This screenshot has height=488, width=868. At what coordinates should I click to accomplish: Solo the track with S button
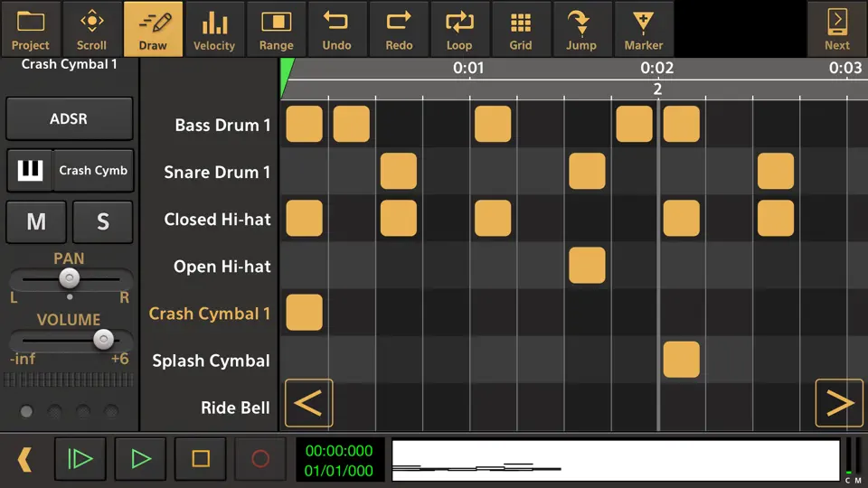coord(102,222)
